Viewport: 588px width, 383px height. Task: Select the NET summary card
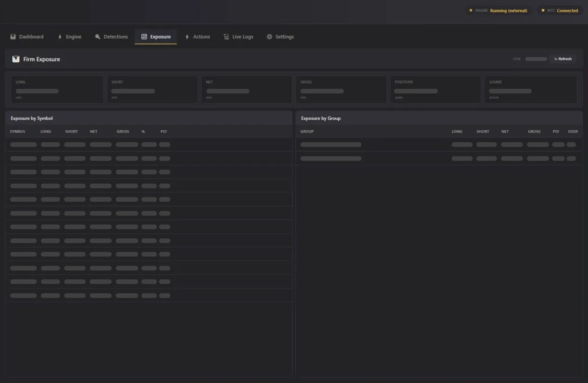pos(247,89)
